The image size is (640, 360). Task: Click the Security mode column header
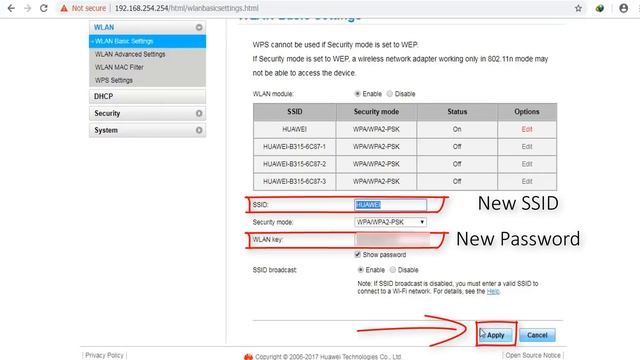point(376,112)
